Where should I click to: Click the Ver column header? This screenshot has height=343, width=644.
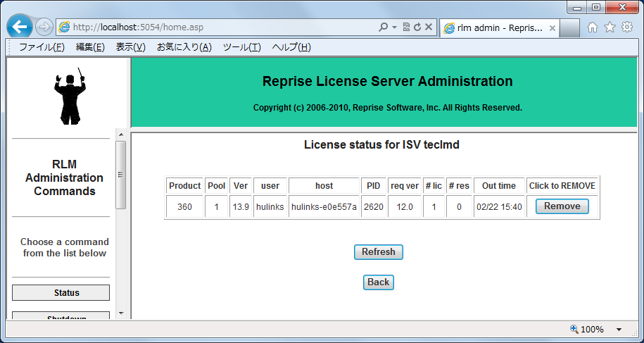point(241,186)
